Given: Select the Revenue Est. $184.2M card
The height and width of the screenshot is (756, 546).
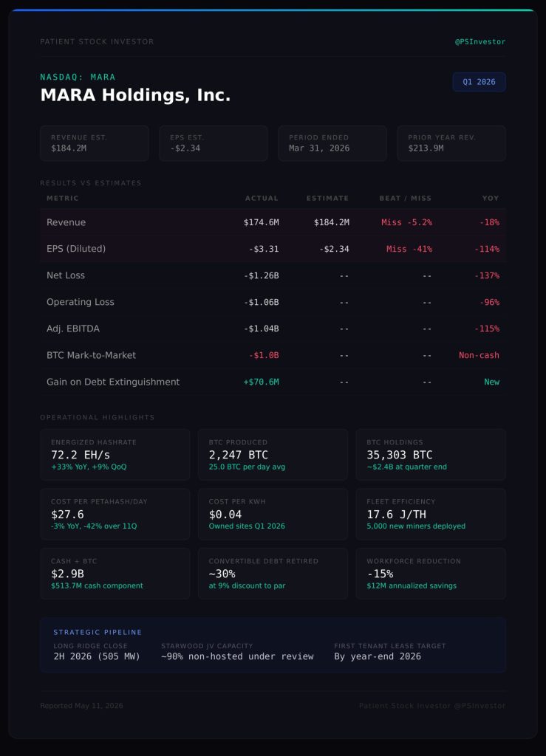Looking at the screenshot, I should click(x=95, y=143).
